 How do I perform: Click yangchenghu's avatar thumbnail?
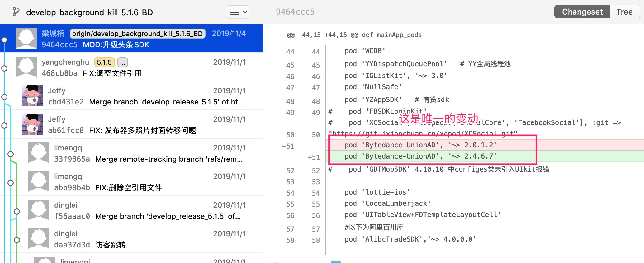pos(26,67)
